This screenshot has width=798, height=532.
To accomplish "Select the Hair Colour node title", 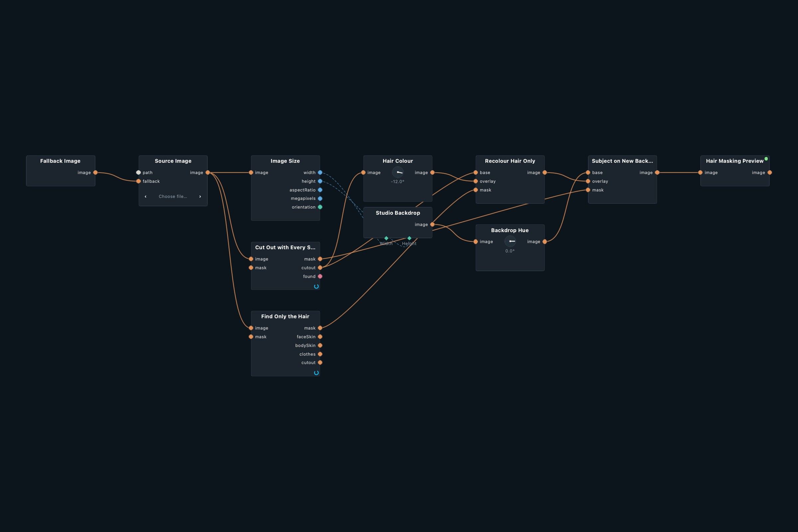I will tap(398, 161).
